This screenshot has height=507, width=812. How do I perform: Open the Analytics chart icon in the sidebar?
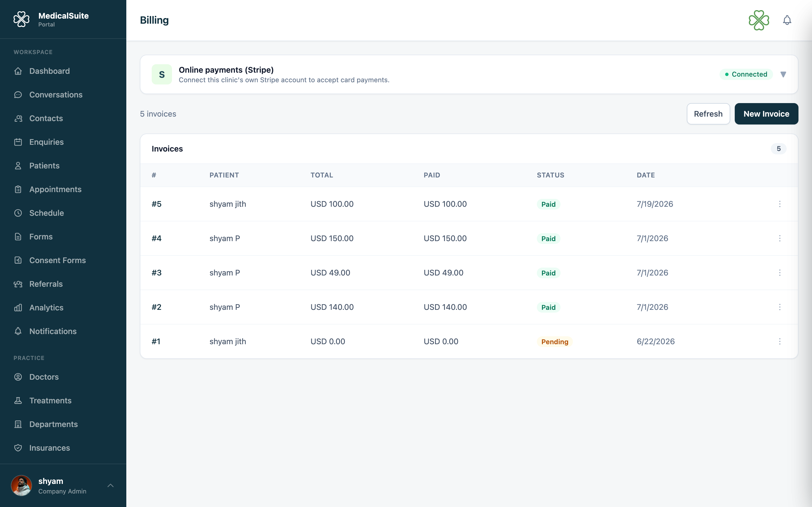18,308
